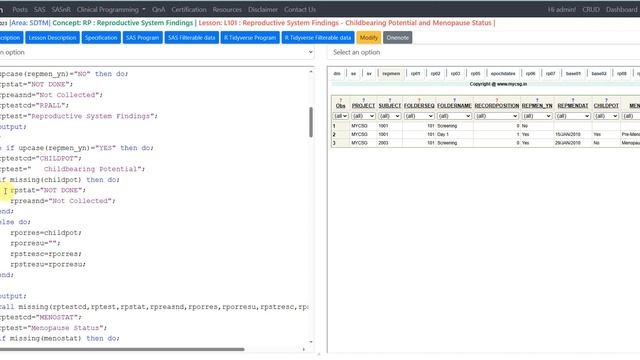This screenshot has width=640, height=360.
Task: Click the SAS Filterable data button
Action: click(x=191, y=38)
